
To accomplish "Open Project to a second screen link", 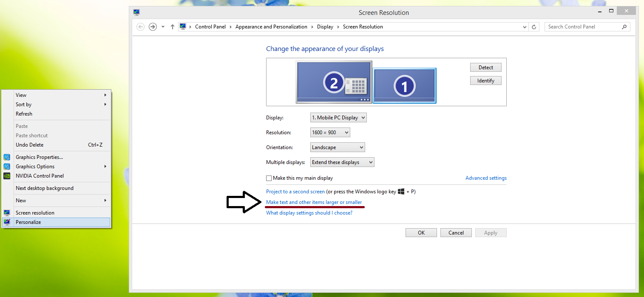I will click(x=295, y=192).
